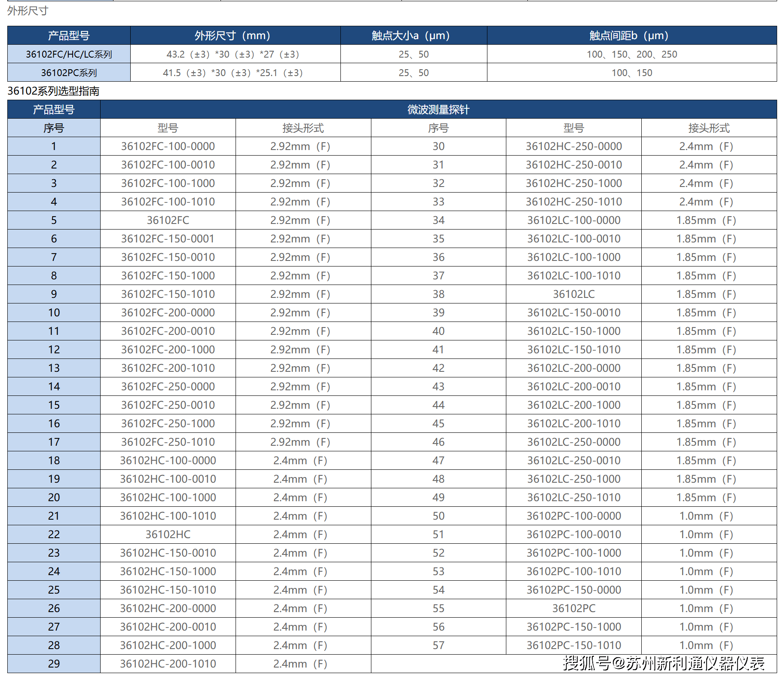Select model 36102PC-100-0010

click(x=574, y=534)
